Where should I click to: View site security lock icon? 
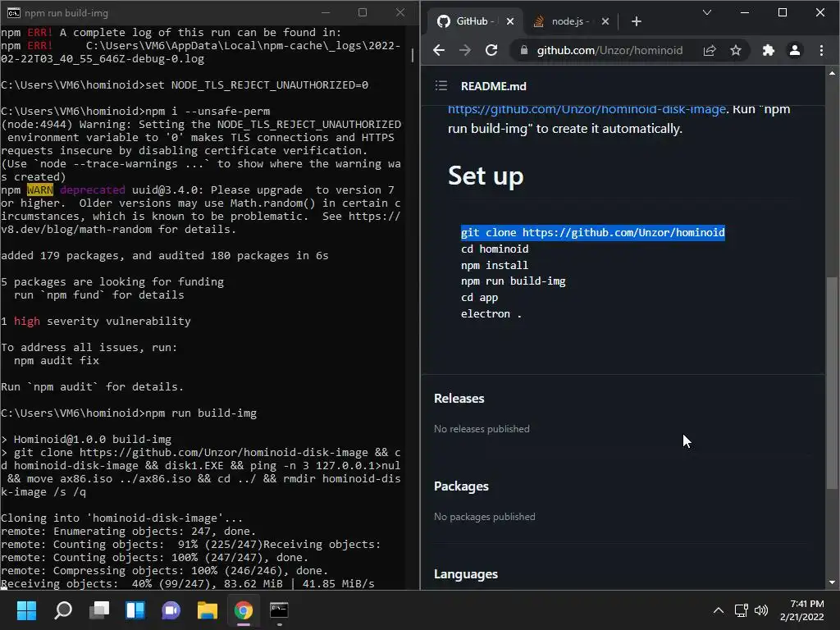pos(524,50)
